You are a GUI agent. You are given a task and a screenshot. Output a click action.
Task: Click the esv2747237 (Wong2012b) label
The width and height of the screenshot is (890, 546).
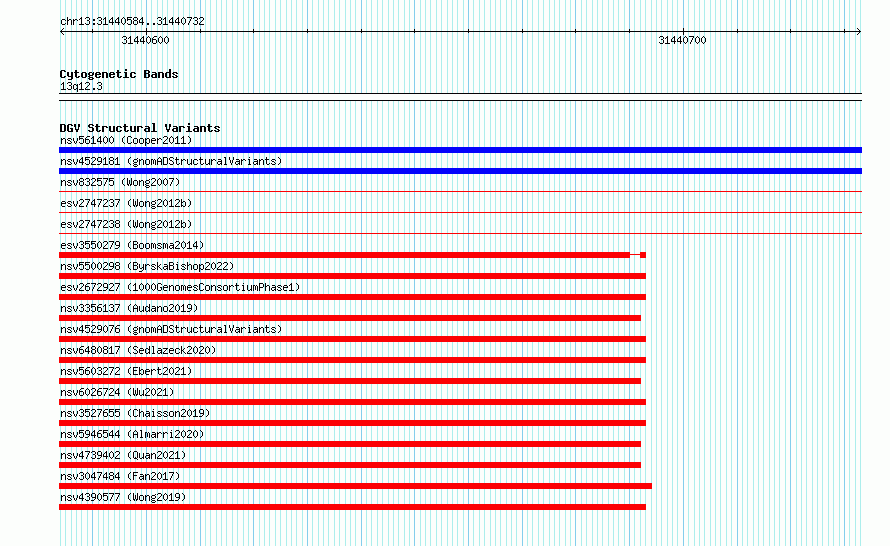tap(126, 203)
